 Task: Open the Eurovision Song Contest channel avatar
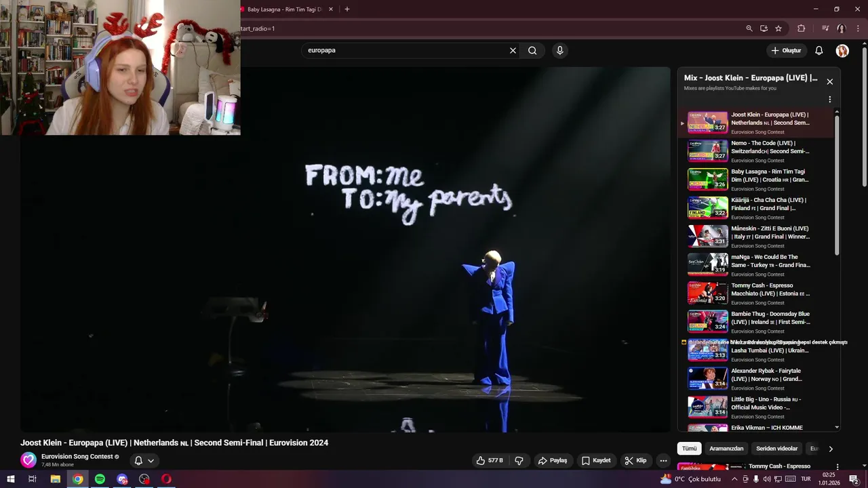[x=28, y=460]
